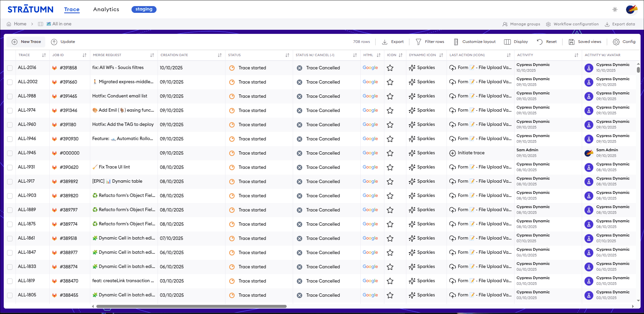Toggle the light/dark theme sun icon
This screenshot has width=644, height=314.
pos(615,9)
